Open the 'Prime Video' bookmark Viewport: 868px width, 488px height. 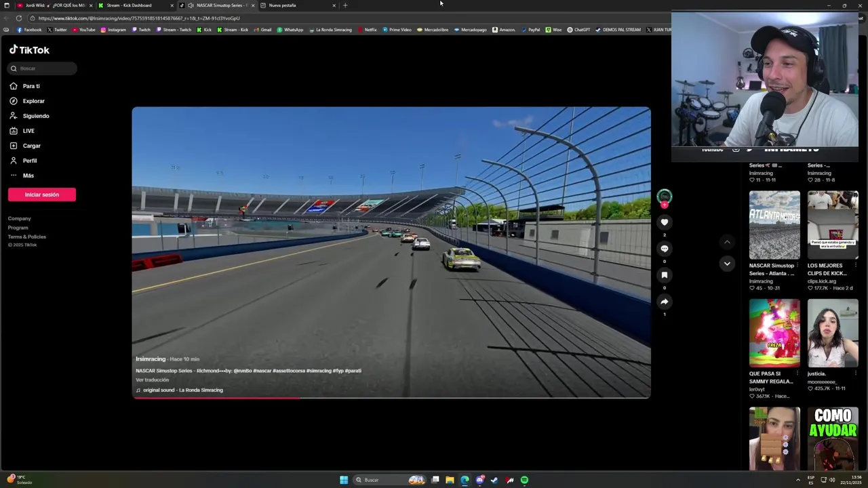(x=397, y=30)
